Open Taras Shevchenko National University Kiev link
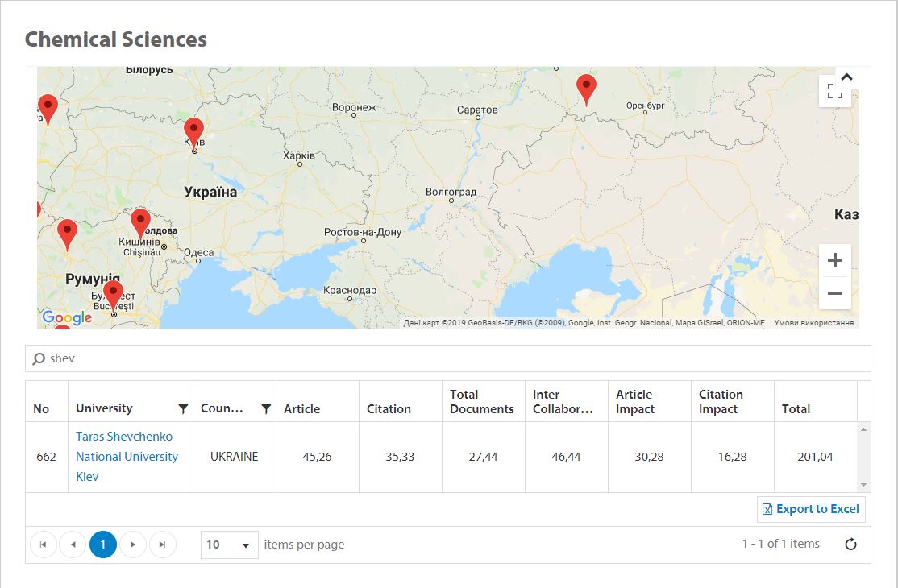Viewport: 898px width, 588px height. [127, 457]
